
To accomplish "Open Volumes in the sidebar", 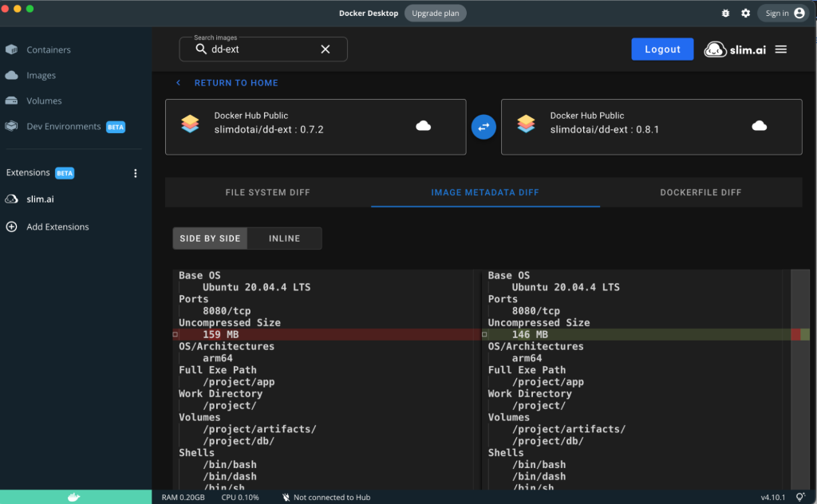I will click(x=44, y=100).
